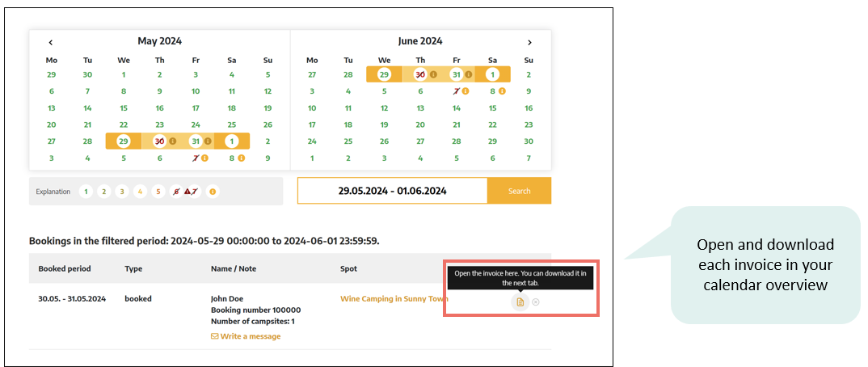Click info icon beside 31 in June calendar
The width and height of the screenshot is (868, 367).
click(468, 74)
